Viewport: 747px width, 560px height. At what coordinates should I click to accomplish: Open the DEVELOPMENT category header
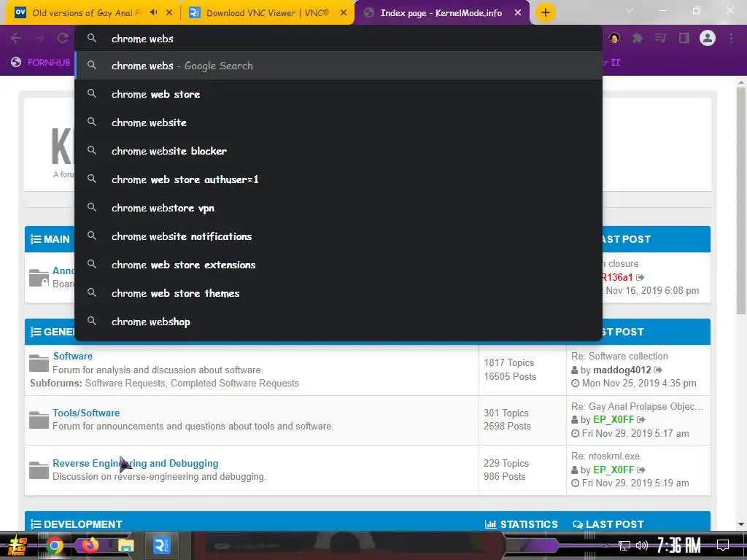(83, 524)
